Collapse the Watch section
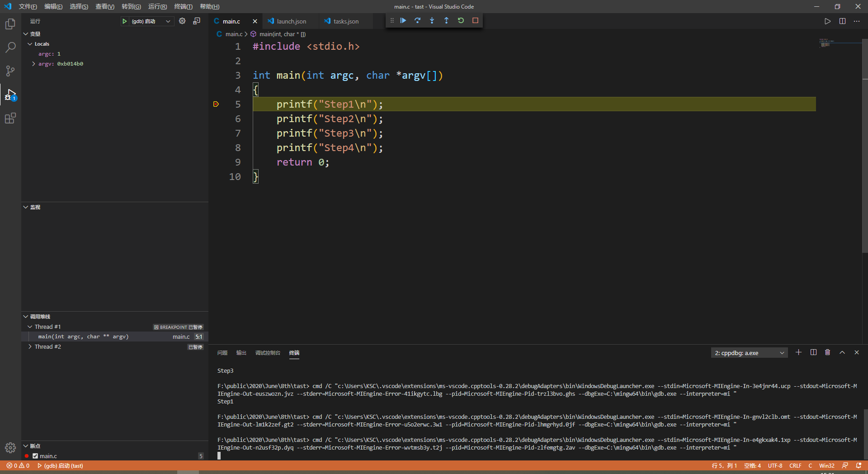The height and width of the screenshot is (474, 868). pyautogui.click(x=26, y=207)
